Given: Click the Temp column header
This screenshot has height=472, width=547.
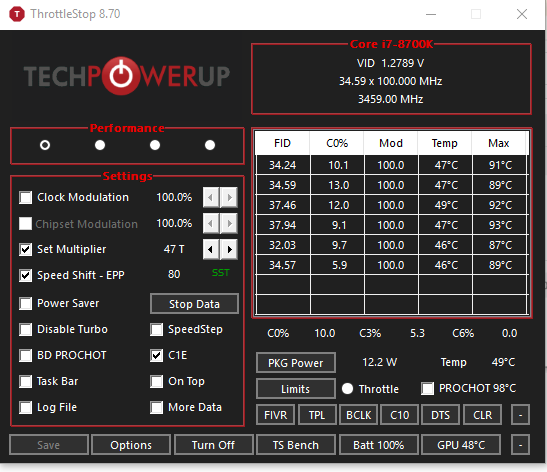Looking at the screenshot, I should click(445, 143).
